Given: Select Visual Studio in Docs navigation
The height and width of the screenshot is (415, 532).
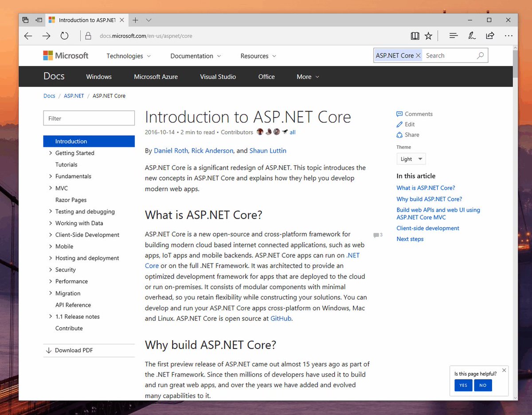Looking at the screenshot, I should click(218, 77).
